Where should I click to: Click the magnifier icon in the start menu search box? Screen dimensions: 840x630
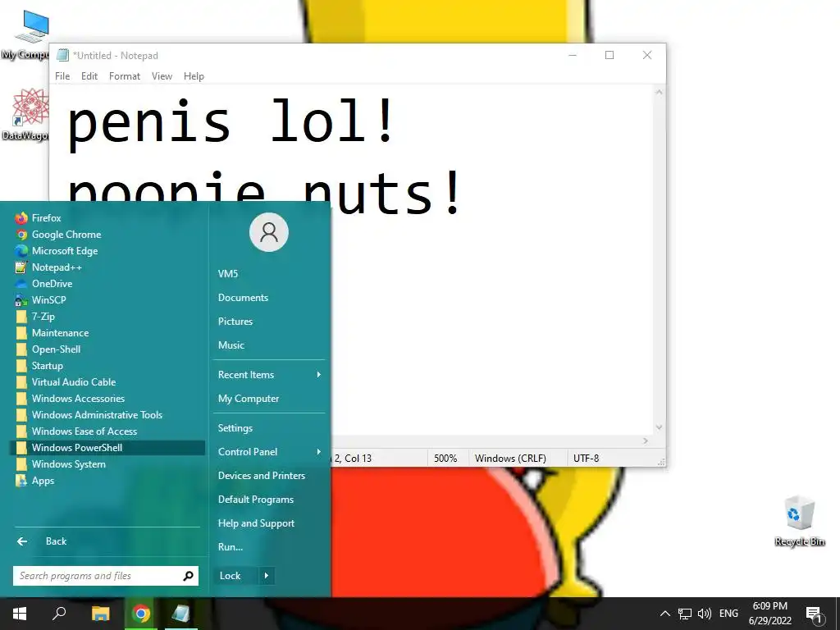coord(188,576)
